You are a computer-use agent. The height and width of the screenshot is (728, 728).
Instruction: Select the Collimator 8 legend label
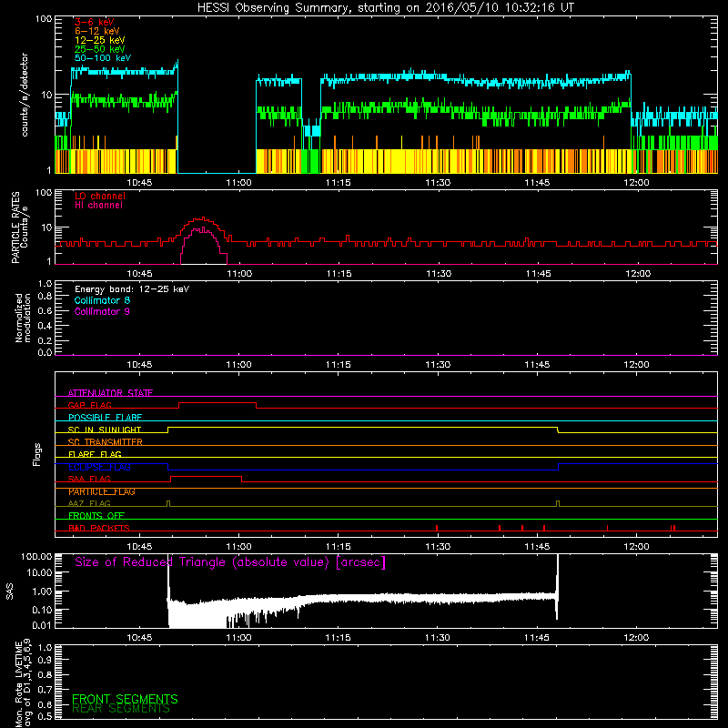tap(102, 300)
